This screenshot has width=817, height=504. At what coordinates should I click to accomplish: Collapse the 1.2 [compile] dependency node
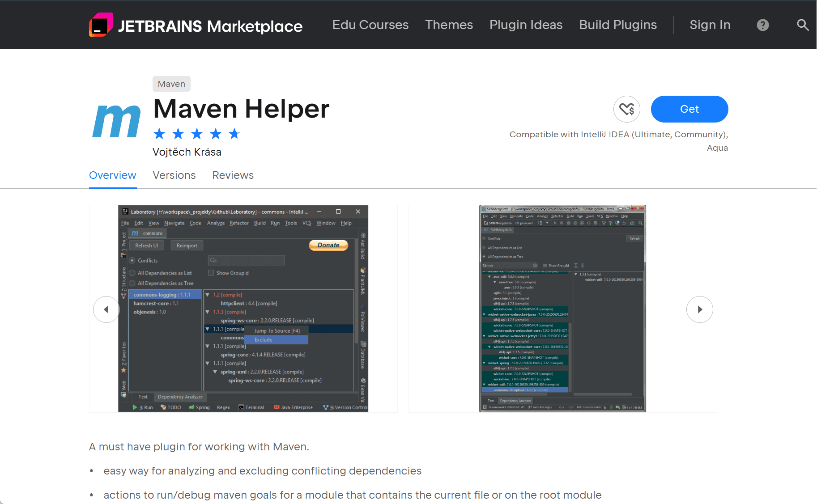[207, 294]
